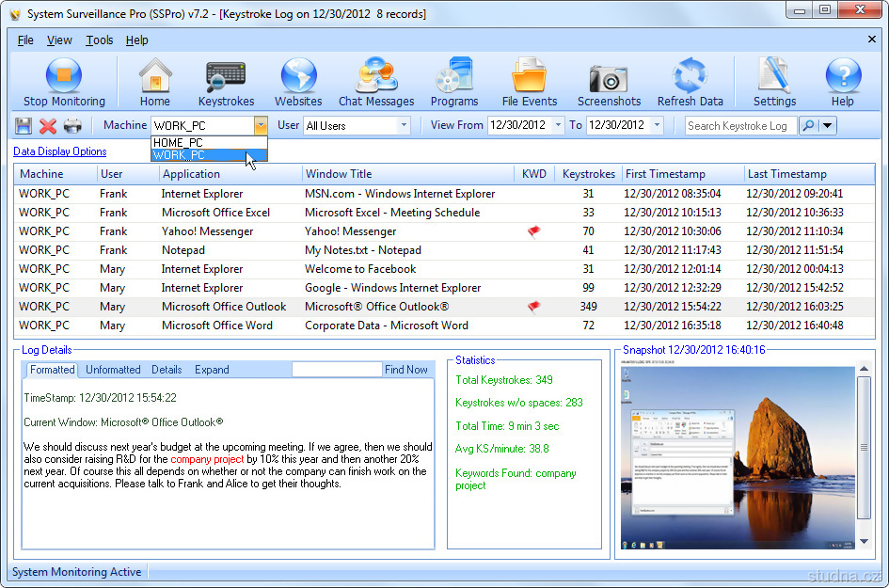Open the Tools menu
Image resolution: width=889 pixels, height=588 pixels.
[x=99, y=40]
